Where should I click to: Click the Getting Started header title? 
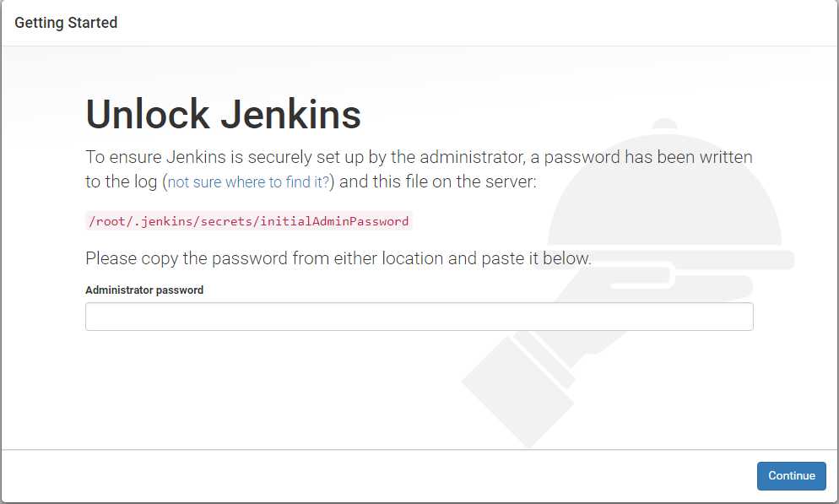click(66, 23)
